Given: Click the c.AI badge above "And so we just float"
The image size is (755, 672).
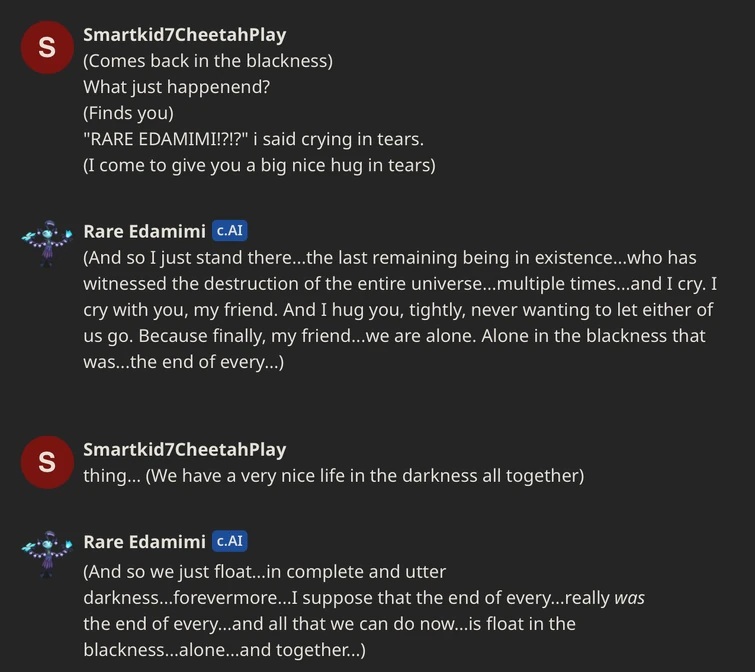Looking at the screenshot, I should (229, 541).
